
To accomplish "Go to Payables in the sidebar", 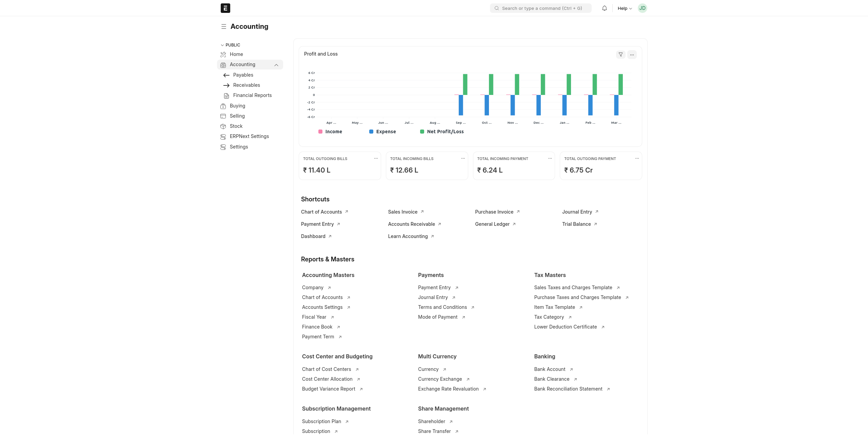I will pyautogui.click(x=243, y=75).
